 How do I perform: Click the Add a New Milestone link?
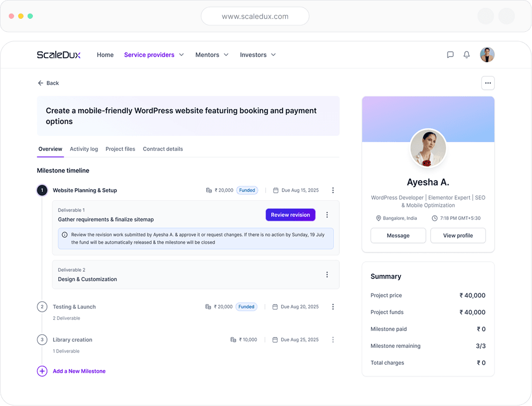coord(79,371)
